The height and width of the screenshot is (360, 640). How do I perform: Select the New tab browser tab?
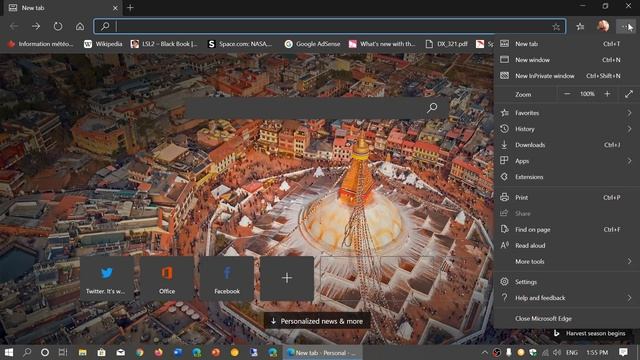(63, 8)
